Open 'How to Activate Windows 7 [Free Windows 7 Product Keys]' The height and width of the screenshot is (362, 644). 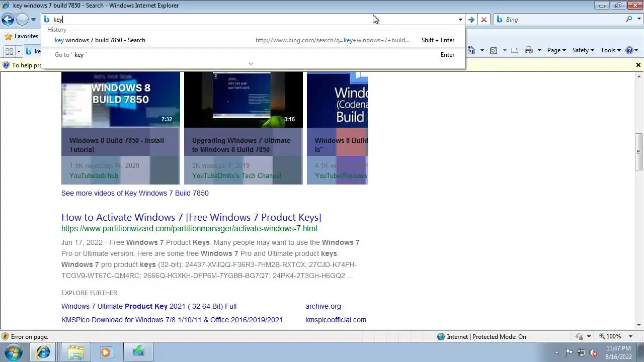191,217
